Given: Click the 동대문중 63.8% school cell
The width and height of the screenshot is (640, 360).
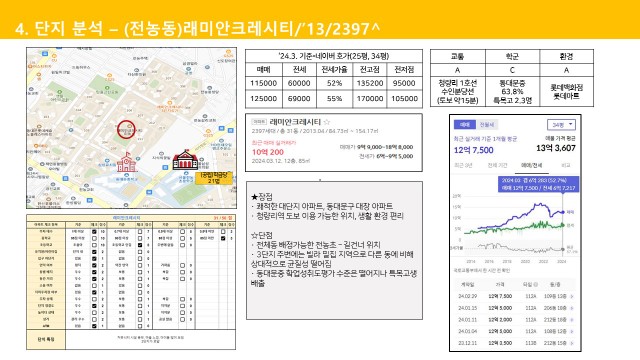Looking at the screenshot, I should [x=512, y=92].
